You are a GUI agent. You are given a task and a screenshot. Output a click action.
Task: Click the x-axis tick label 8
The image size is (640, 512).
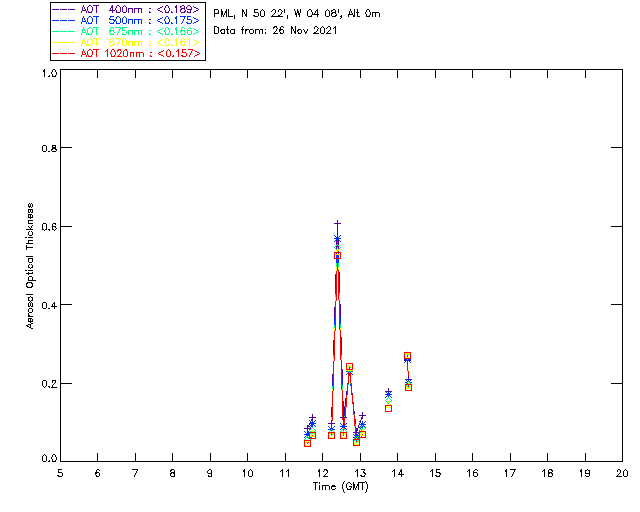point(173,473)
